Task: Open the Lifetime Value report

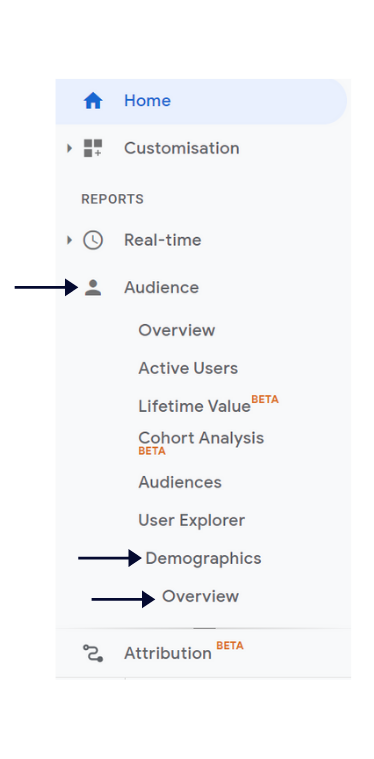Action: coord(194,406)
